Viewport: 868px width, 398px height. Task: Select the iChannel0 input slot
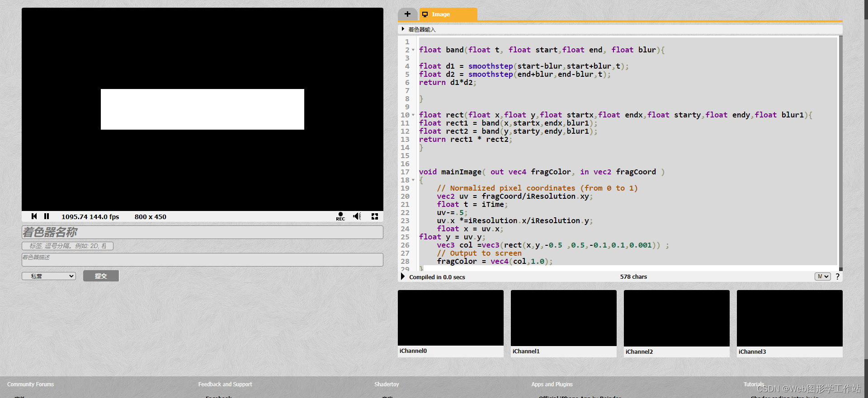pyautogui.click(x=451, y=318)
